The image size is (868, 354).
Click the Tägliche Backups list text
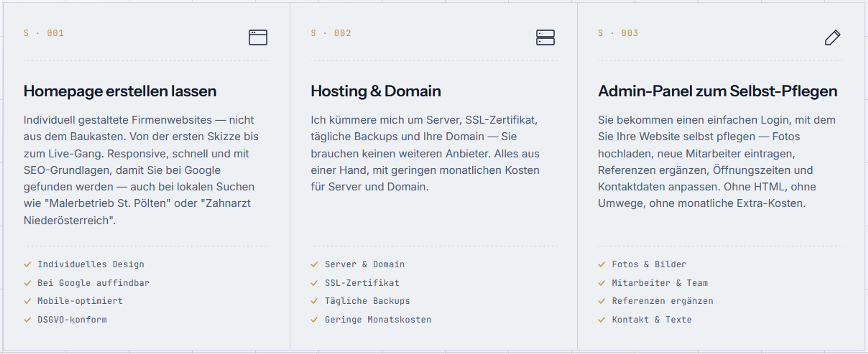pyautogui.click(x=367, y=301)
